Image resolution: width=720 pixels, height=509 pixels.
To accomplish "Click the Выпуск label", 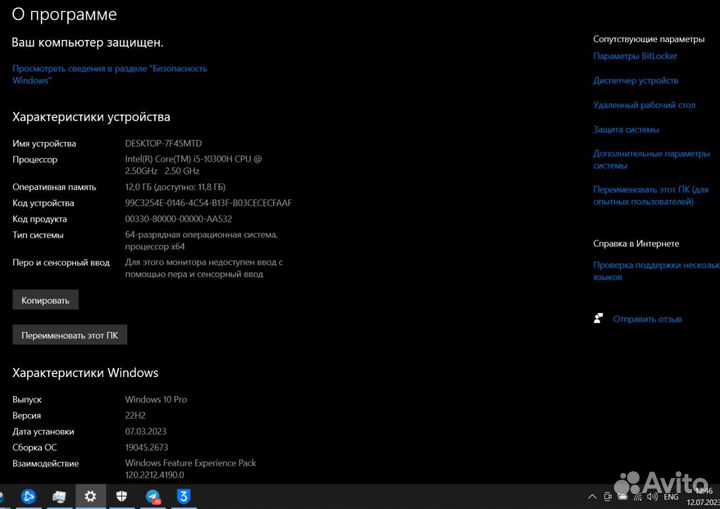I will point(27,399).
